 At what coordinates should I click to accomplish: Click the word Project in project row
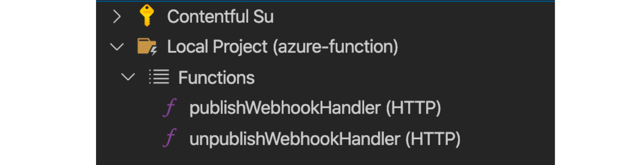240,47
